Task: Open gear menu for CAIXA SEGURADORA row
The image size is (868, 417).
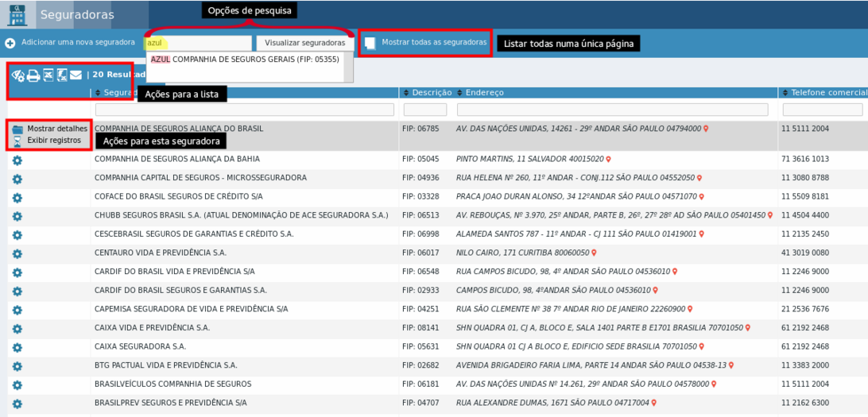Action: (17, 347)
